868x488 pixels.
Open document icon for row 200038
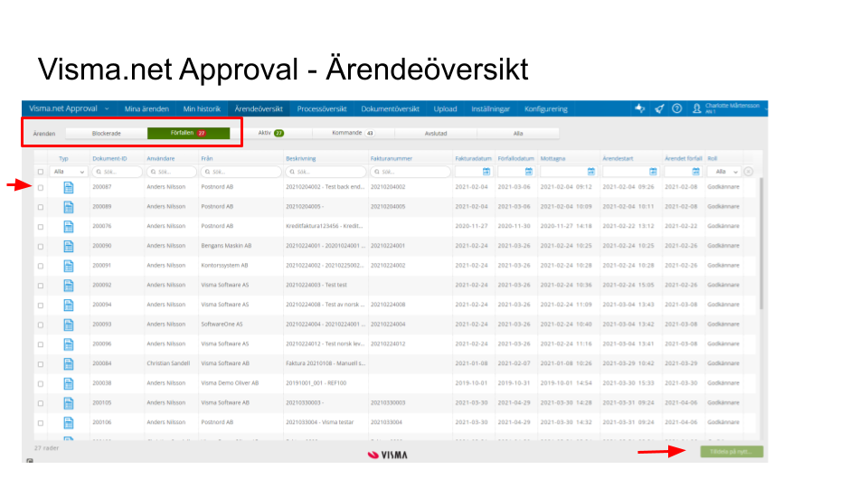click(68, 384)
